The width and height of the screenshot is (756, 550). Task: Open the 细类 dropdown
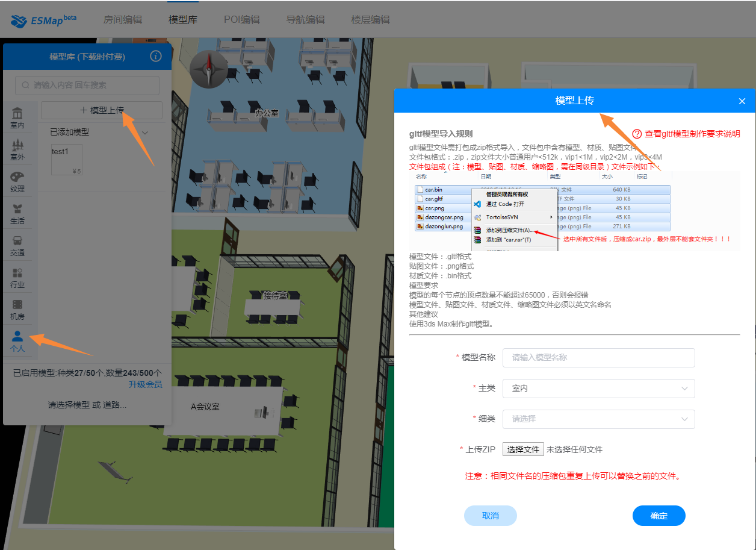[x=599, y=419]
